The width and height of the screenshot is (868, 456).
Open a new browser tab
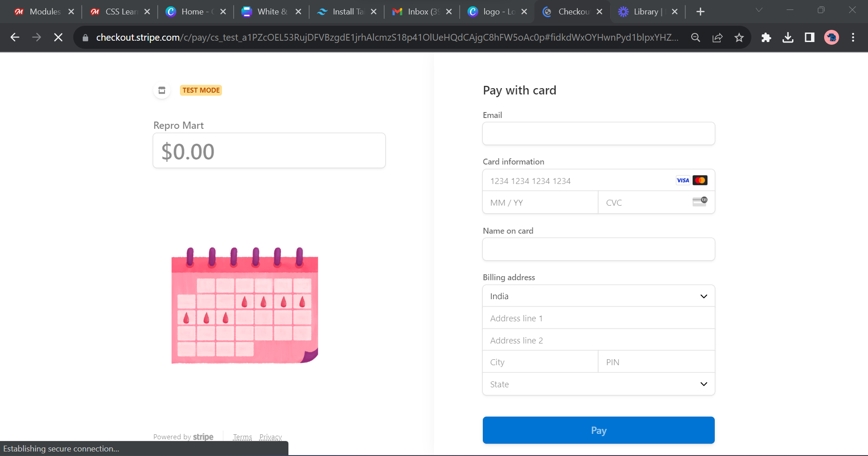coord(700,12)
